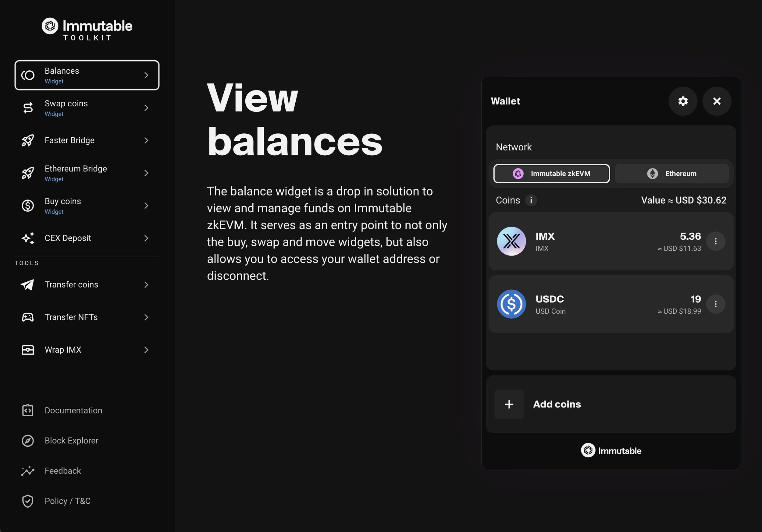Image resolution: width=762 pixels, height=532 pixels.
Task: Expand Faster Bridge chevron arrow
Action: (x=146, y=140)
